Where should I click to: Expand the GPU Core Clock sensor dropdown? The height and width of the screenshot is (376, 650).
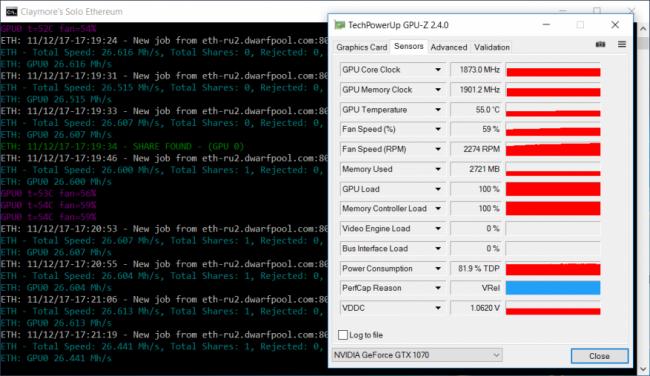(x=438, y=70)
